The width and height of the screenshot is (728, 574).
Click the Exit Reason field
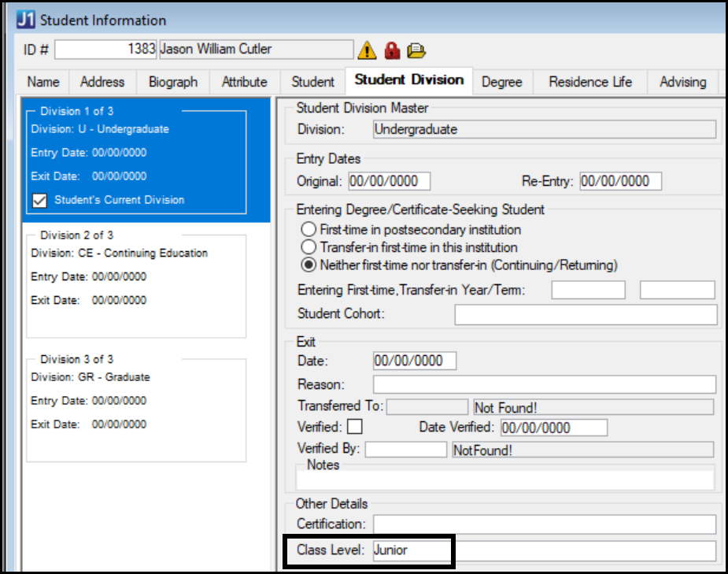(x=544, y=384)
